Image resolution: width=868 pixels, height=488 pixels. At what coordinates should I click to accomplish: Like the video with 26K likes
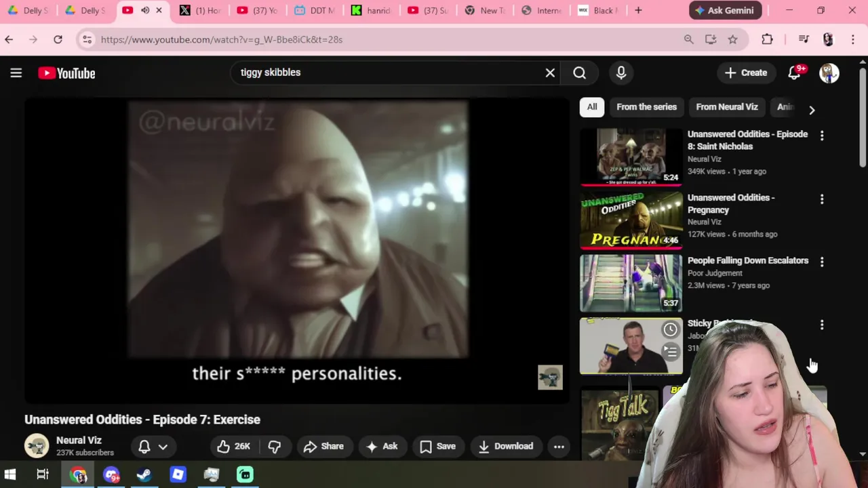(233, 446)
